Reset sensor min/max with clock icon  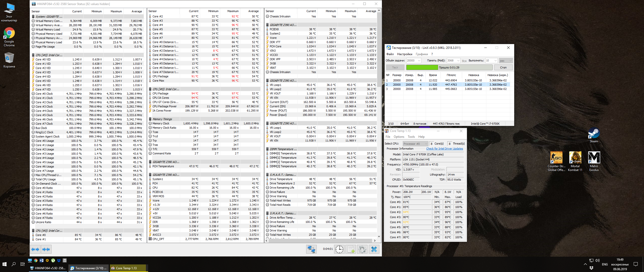click(339, 249)
